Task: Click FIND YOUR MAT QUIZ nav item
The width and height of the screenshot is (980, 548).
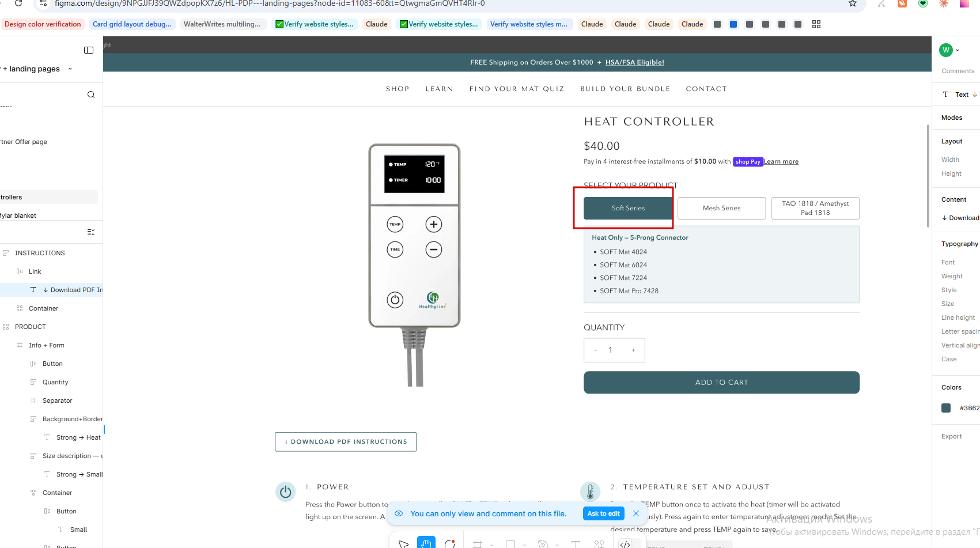Action: [x=517, y=89]
